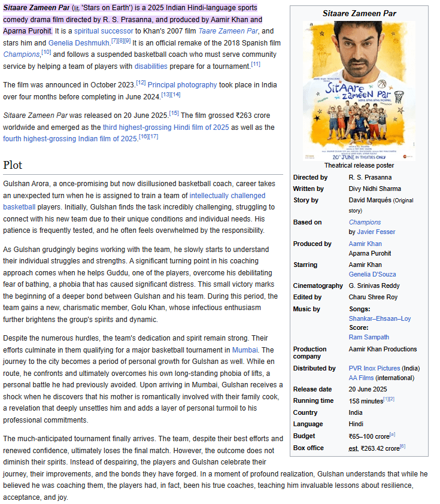
Task: Open box office footnote 6
Action: tap(402, 446)
